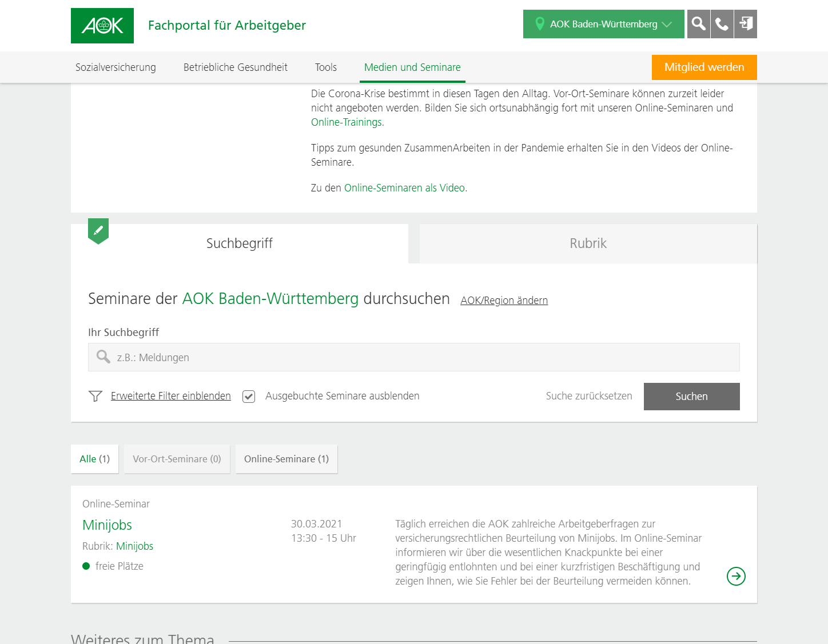Switch to the Suchbegriff tab
828x644 pixels.
(240, 243)
